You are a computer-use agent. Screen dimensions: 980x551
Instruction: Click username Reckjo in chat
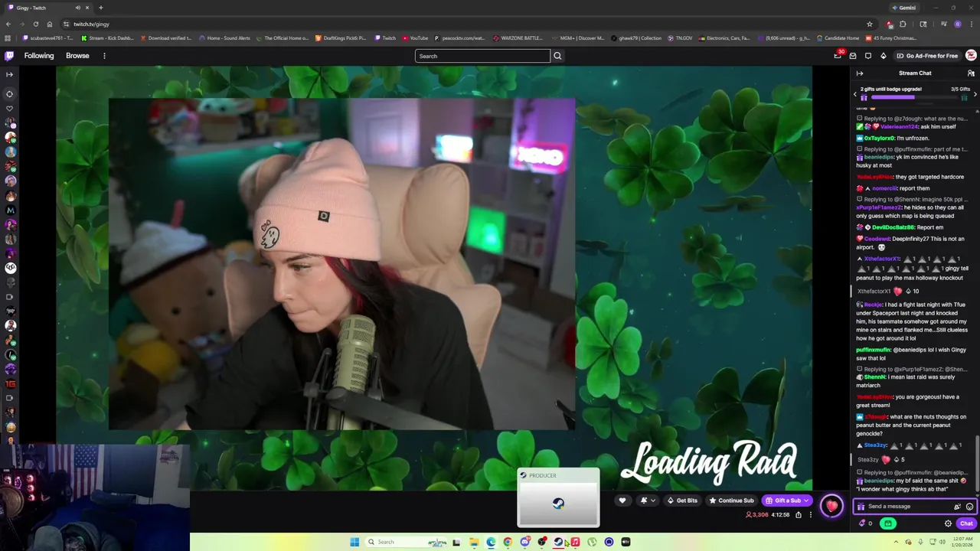point(873,305)
